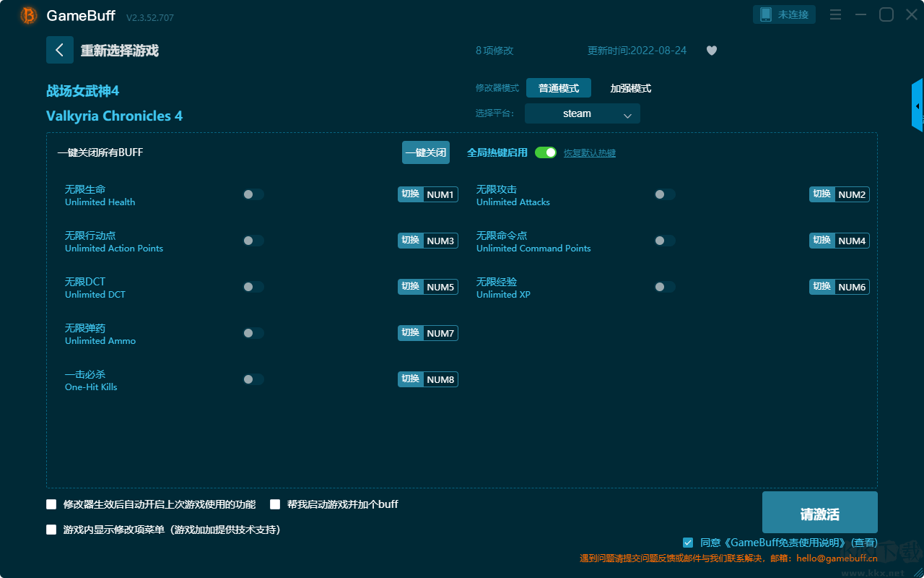This screenshot has height=578, width=924.
Task: Click the NUM1 hotkey switch button
Action: tap(428, 194)
